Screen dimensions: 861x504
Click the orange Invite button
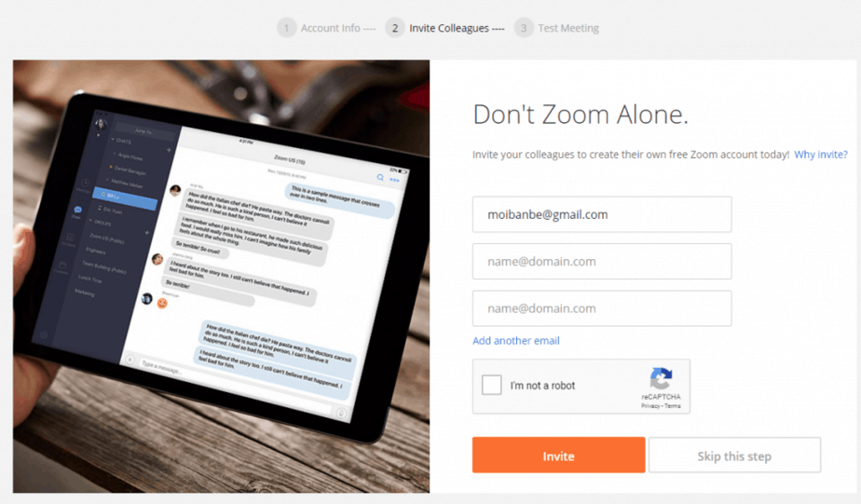tap(558, 456)
